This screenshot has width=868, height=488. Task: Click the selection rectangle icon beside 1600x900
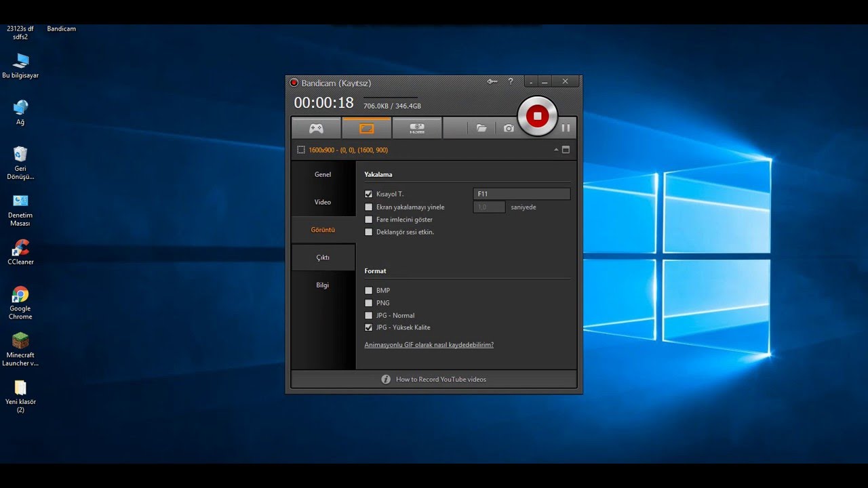[x=301, y=150]
